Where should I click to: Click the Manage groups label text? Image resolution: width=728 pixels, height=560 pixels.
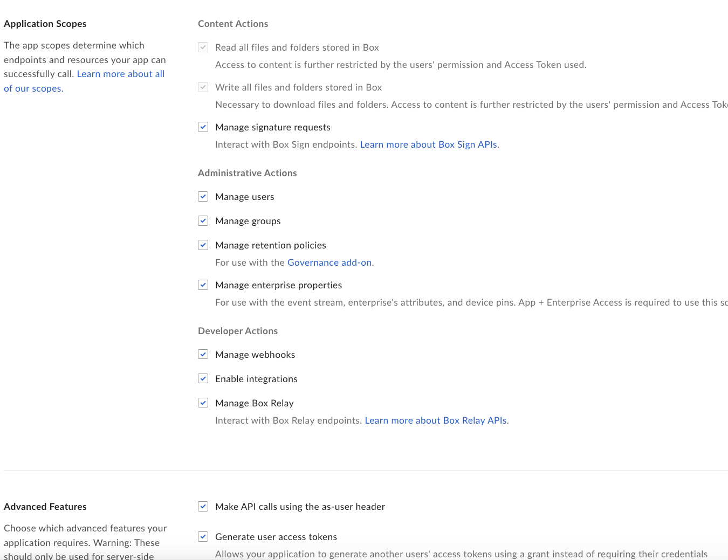[248, 221]
